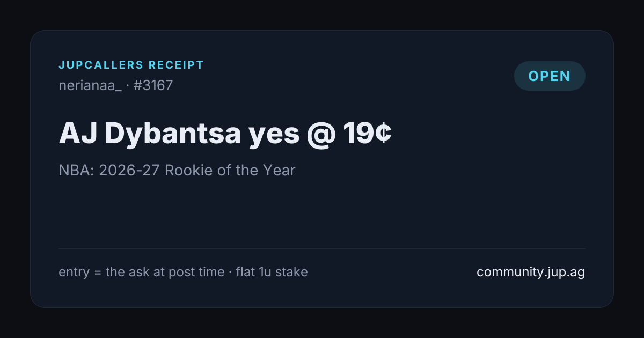
Task: Select the nerianaa_ username
Action: 90,85
